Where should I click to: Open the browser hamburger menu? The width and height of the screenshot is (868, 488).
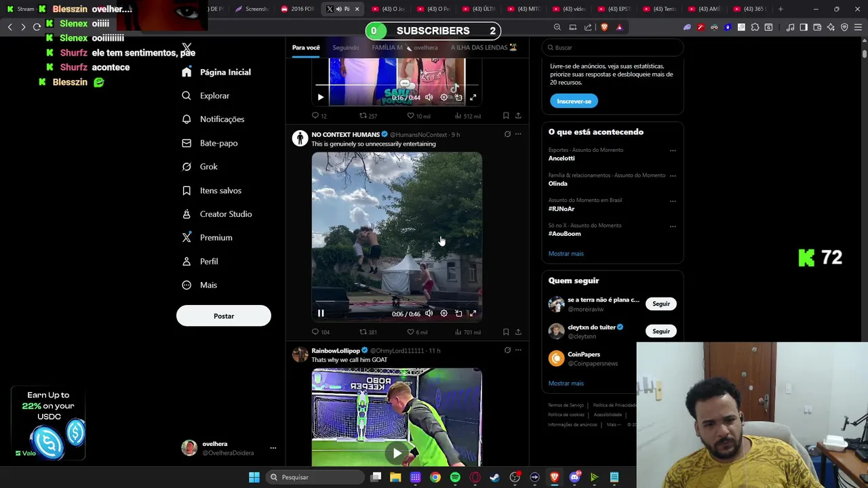(x=858, y=27)
